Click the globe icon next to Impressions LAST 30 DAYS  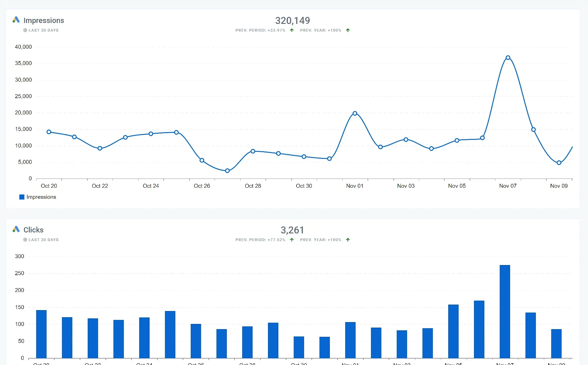(25, 30)
